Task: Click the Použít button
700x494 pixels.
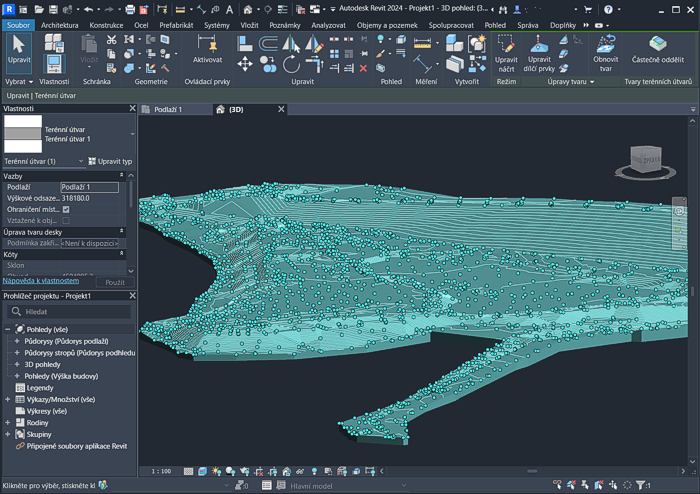Action: pos(115,282)
